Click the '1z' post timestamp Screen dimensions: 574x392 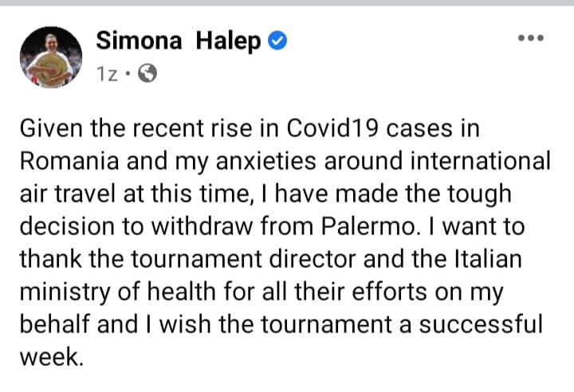[x=107, y=74]
